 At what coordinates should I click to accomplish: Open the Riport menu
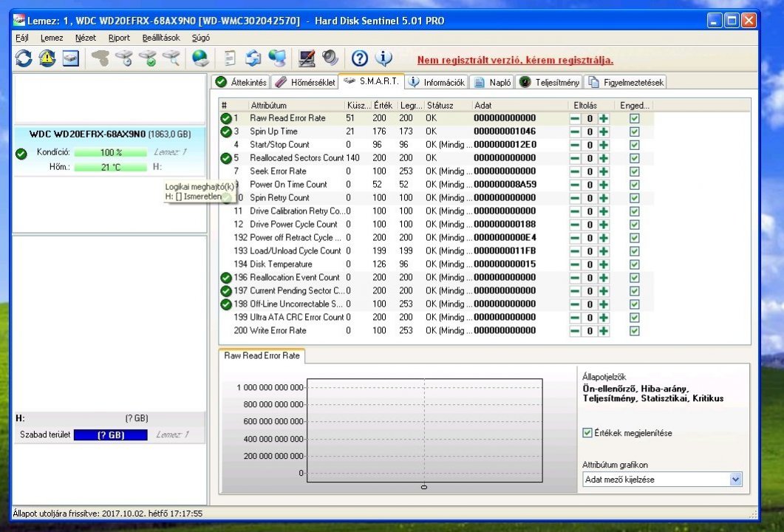[119, 38]
